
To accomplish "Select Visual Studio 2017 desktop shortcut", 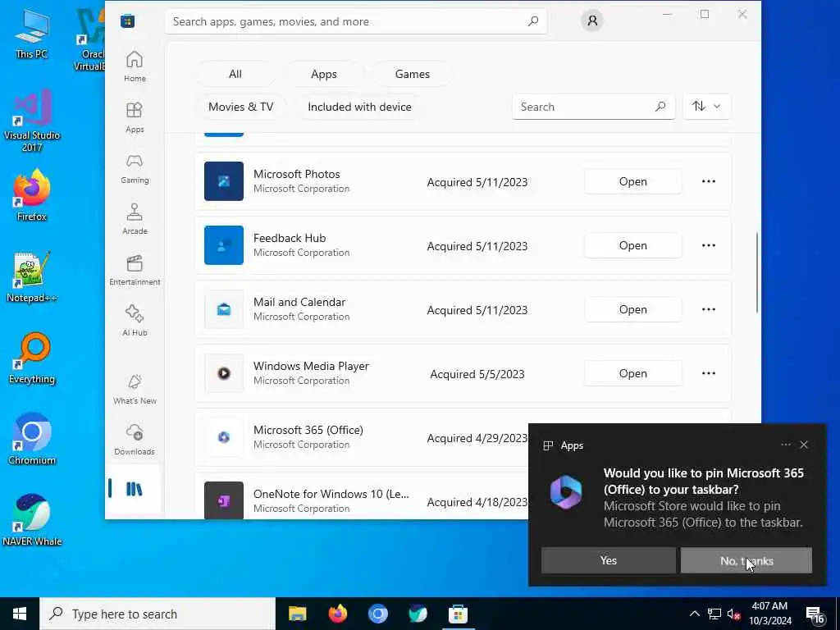I will click(32, 121).
